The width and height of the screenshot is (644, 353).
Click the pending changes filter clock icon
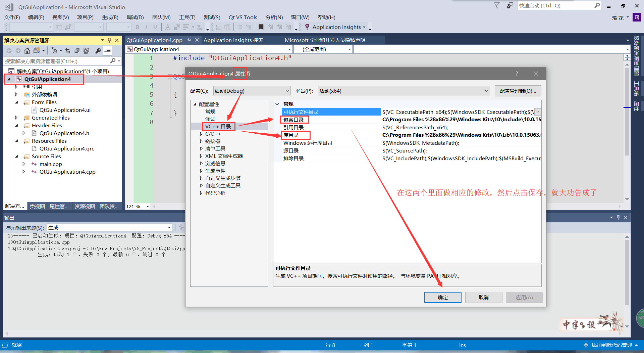click(x=54, y=51)
